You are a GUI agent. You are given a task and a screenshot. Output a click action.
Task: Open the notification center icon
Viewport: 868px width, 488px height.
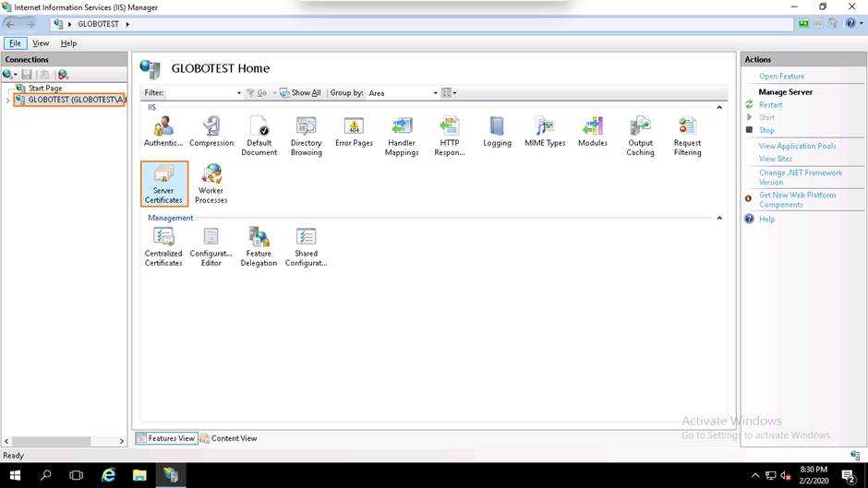[849, 475]
